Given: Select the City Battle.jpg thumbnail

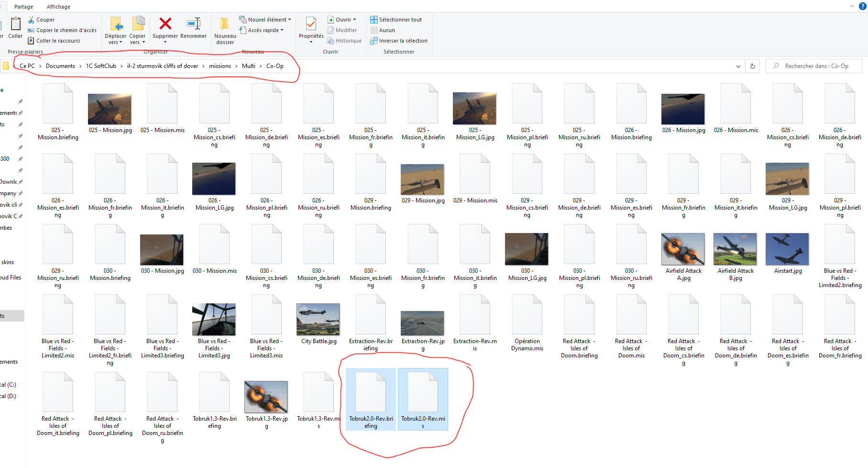Looking at the screenshot, I should (x=318, y=319).
